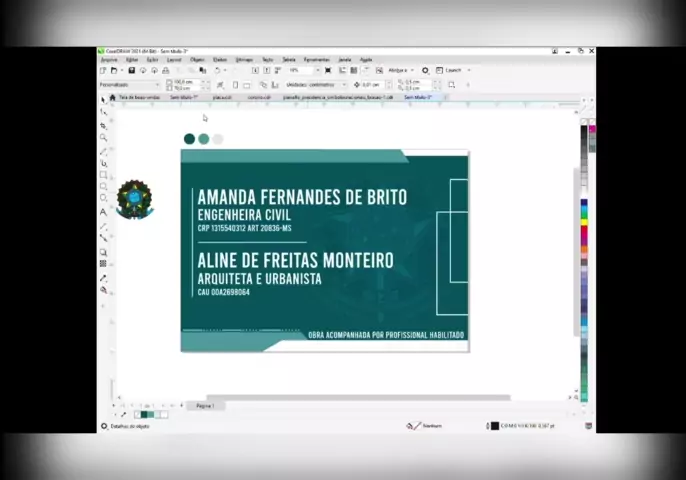
Task: Select the Zoom magnifier tool
Action: tap(103, 137)
